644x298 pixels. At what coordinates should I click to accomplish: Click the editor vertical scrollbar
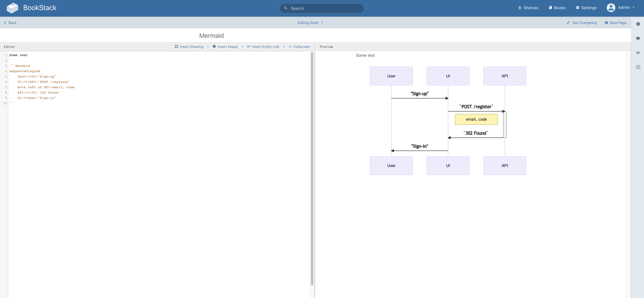pos(312,168)
